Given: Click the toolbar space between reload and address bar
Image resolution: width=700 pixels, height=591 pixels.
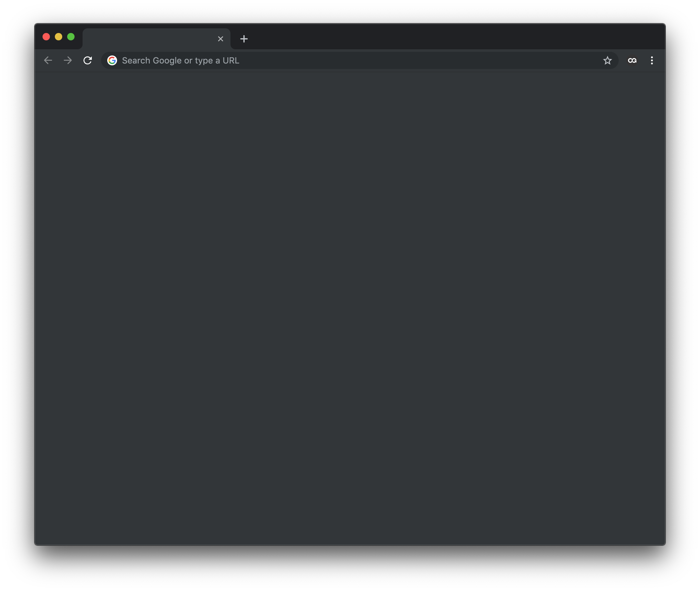Looking at the screenshot, I should 97,60.
